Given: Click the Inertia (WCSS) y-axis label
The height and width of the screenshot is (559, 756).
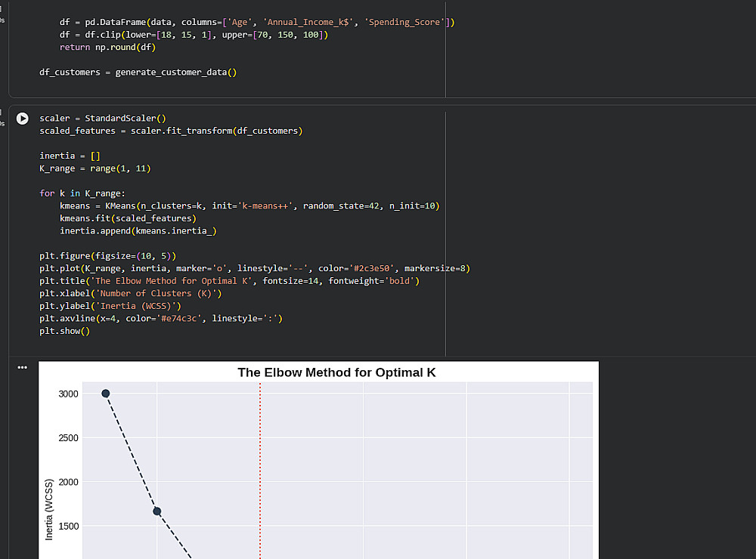Looking at the screenshot, I should 48,509.
